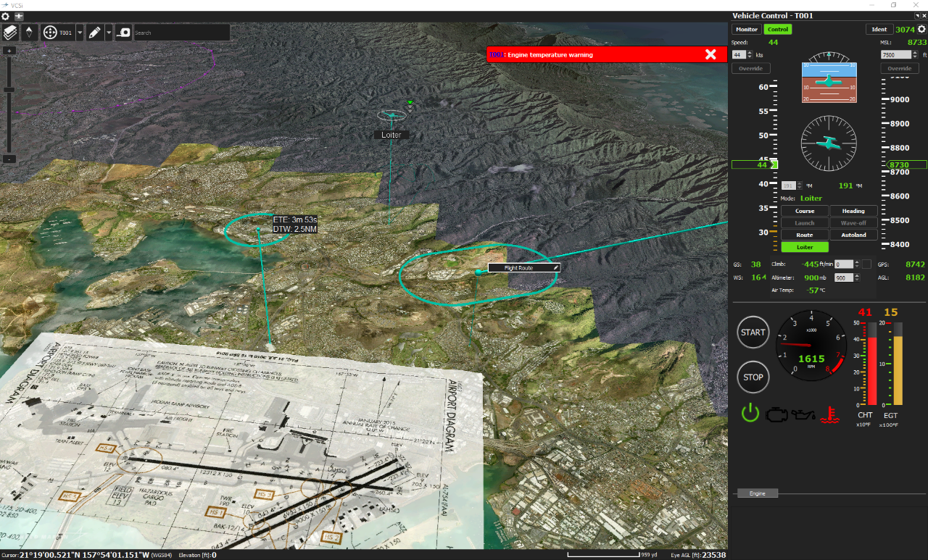Increase the speed spinner value

pyautogui.click(x=750, y=53)
